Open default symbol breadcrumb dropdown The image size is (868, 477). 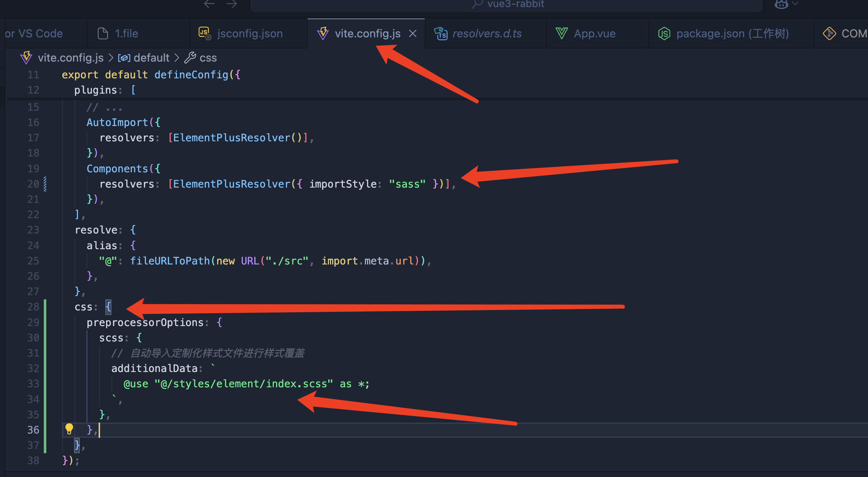tap(151, 58)
